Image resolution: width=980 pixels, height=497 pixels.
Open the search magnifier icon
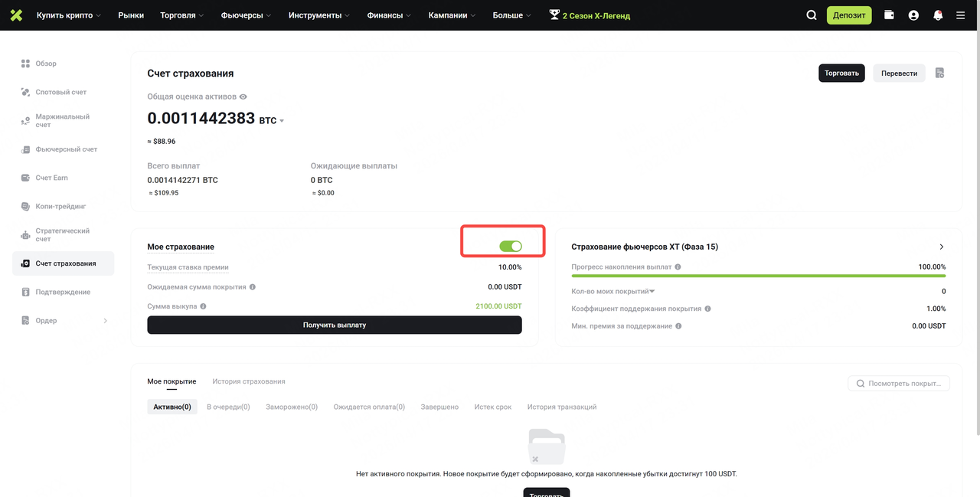pyautogui.click(x=812, y=15)
